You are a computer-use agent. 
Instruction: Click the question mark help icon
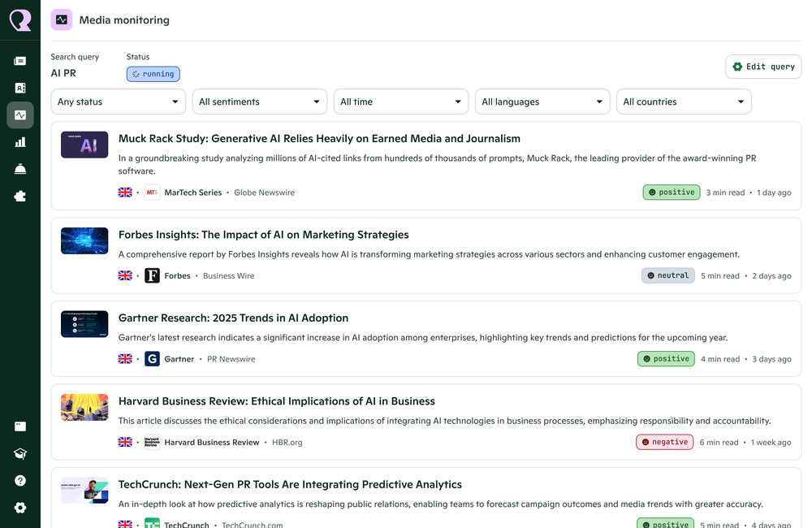[x=20, y=481]
